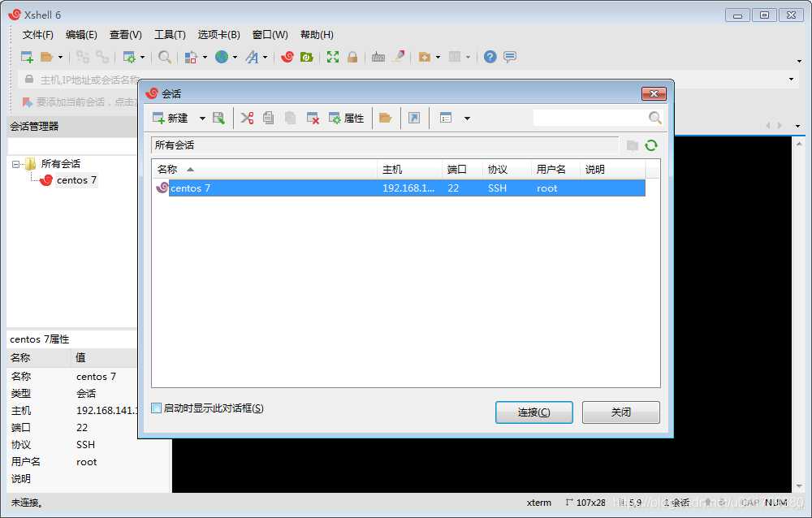Click the 新建 button in the Sessions dialog
This screenshot has width=812, height=518.
point(171,118)
